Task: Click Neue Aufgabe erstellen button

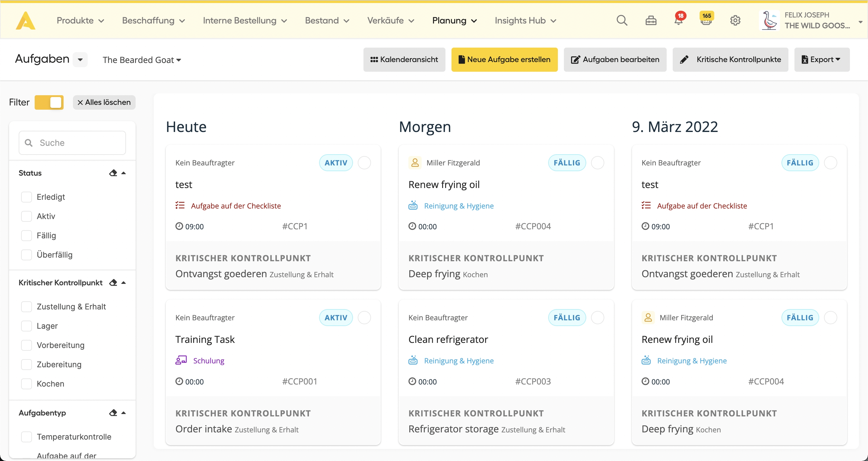Action: click(x=504, y=59)
